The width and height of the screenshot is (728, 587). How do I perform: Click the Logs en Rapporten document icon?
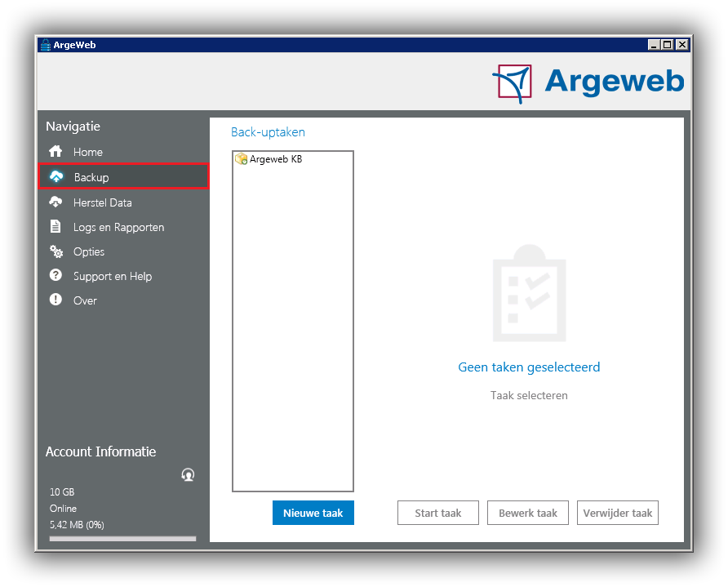pos(55,227)
